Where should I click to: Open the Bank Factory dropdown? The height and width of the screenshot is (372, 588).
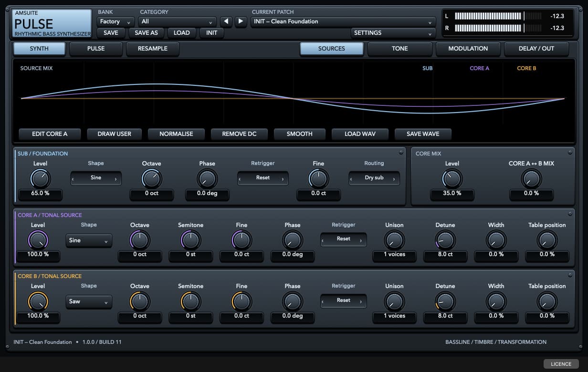click(116, 21)
